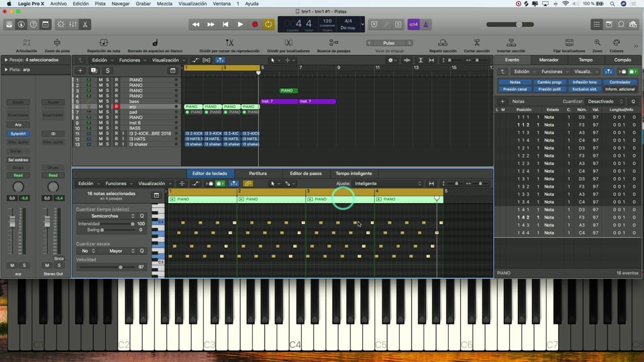Screen dimensions: 644x362
Task: Open the Mixer sliders icon
Action: pyautogui.click(x=72, y=24)
